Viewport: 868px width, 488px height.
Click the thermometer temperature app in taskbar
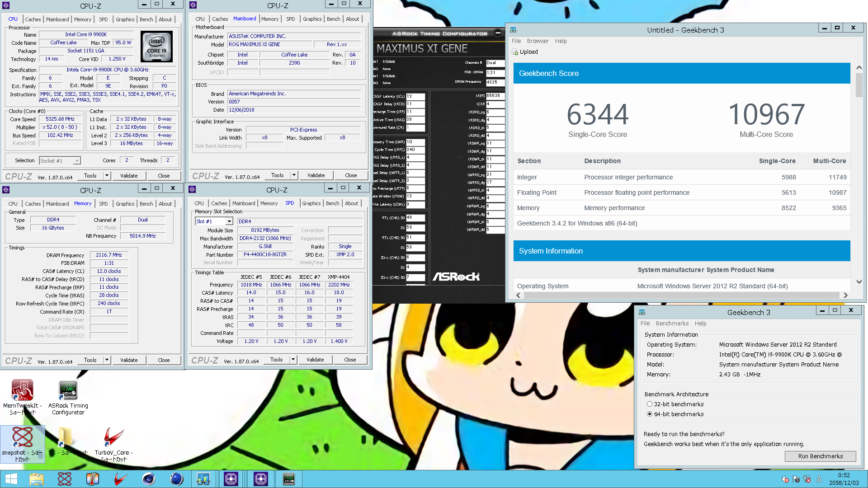point(93,479)
